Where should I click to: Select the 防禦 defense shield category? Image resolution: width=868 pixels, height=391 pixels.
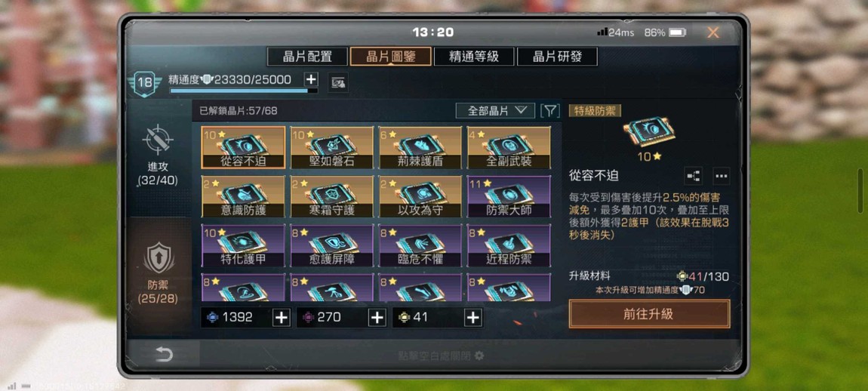159,257
